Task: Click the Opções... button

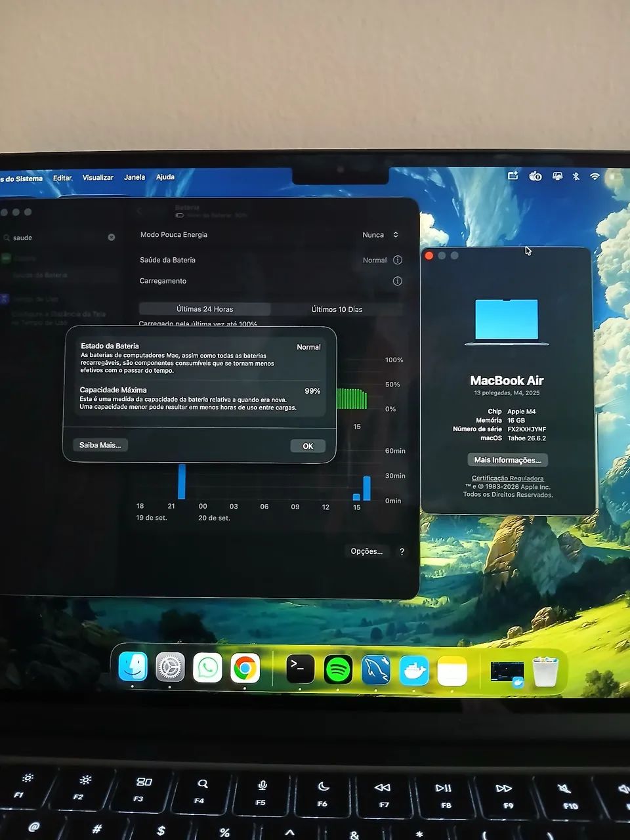Action: click(366, 551)
